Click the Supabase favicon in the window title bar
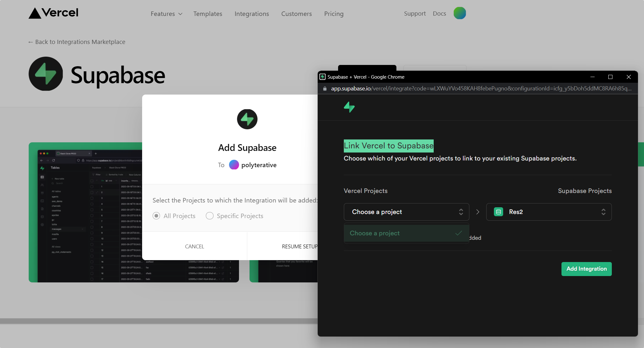This screenshot has width=644, height=348. tap(323, 77)
